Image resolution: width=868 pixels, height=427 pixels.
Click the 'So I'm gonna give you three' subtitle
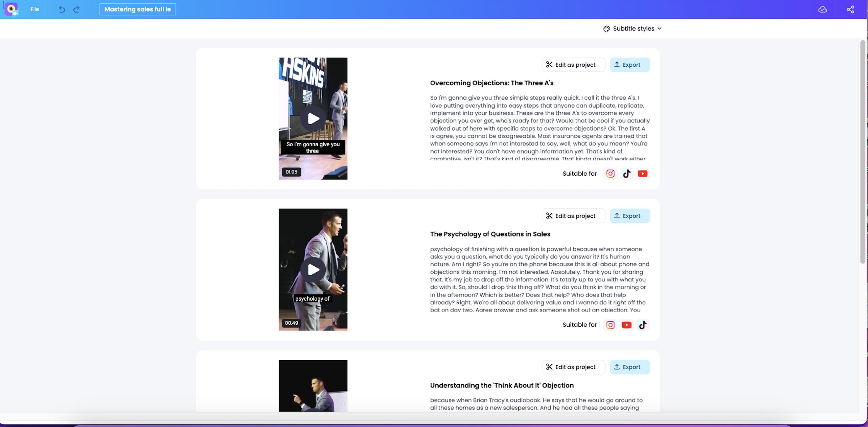pyautogui.click(x=313, y=147)
